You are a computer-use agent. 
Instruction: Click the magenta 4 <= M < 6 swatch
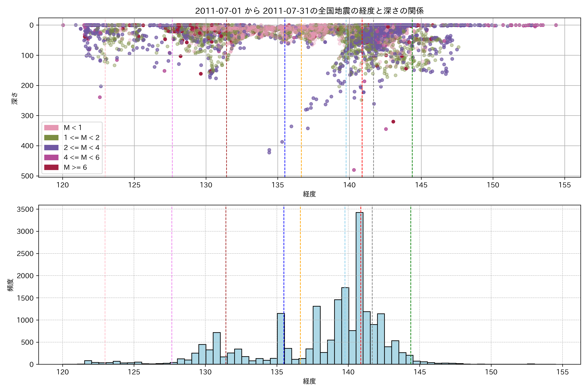click(51, 157)
